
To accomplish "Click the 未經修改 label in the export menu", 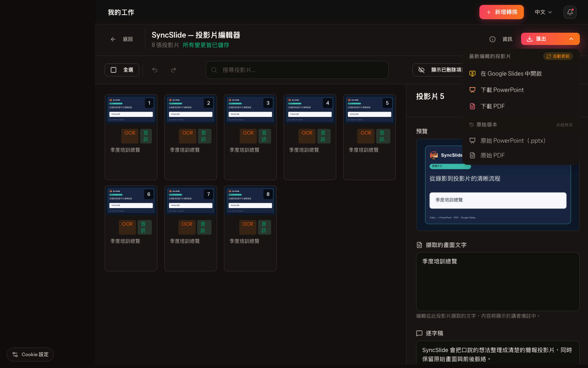I will coord(564,125).
